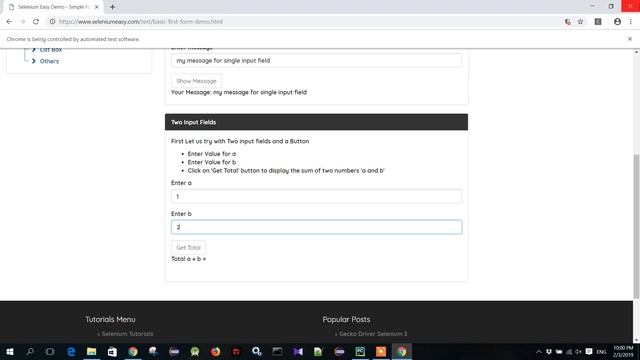Click the Enter a input field
The height and width of the screenshot is (360, 640).
click(316, 196)
